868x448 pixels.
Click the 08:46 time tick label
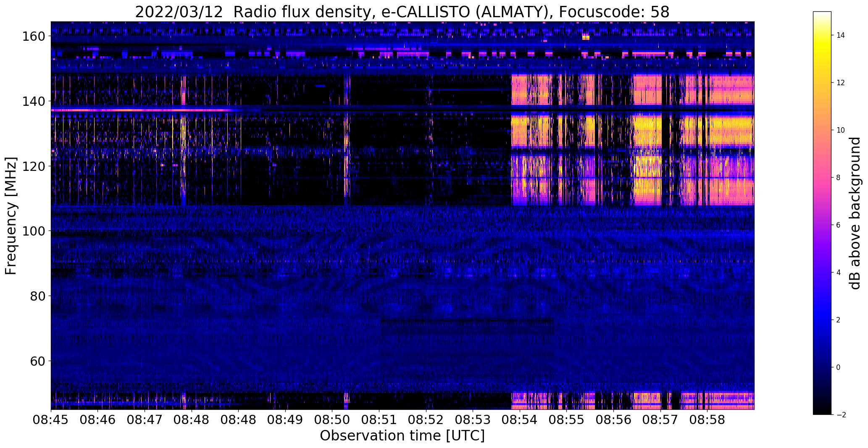pyautogui.click(x=98, y=420)
